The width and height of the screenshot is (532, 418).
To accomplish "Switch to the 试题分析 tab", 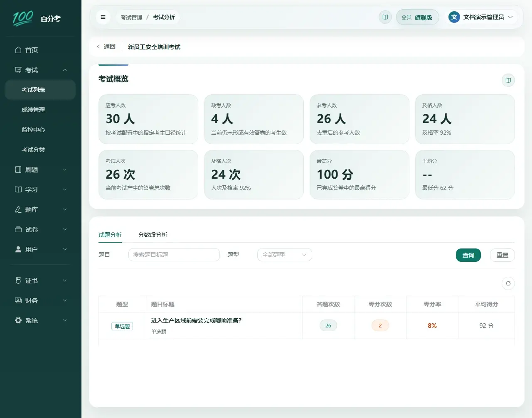I will pos(110,235).
